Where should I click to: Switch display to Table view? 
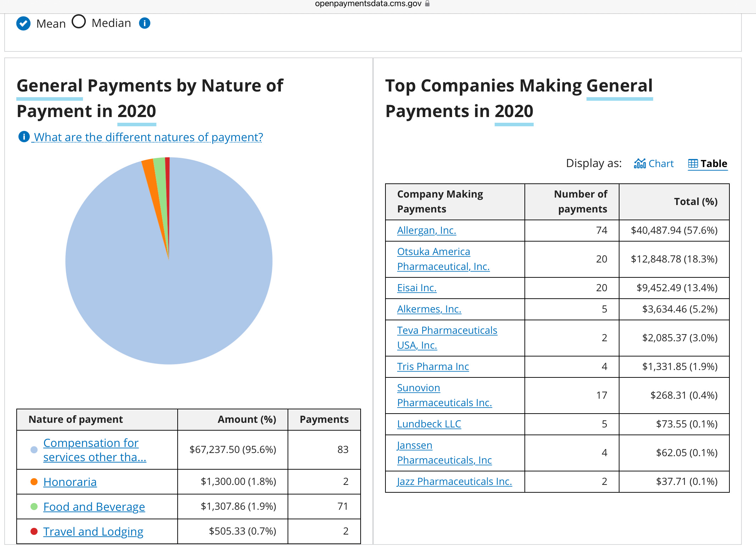point(714,164)
